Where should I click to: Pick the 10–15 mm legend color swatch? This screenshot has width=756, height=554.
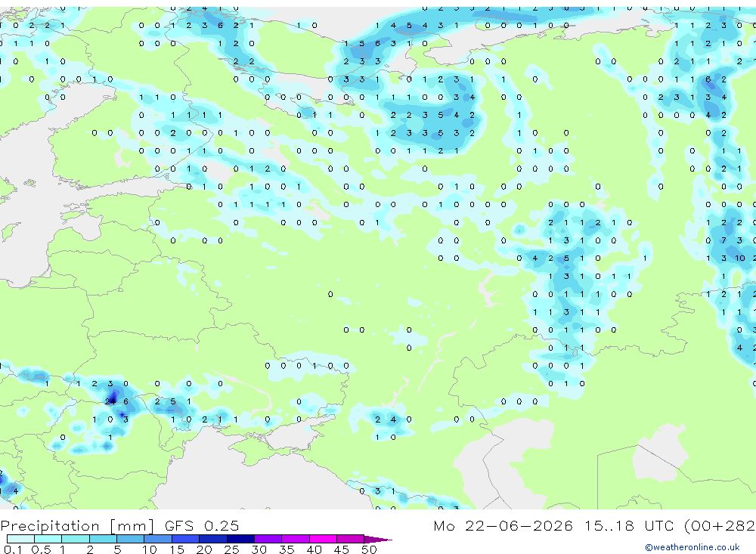tap(158, 539)
